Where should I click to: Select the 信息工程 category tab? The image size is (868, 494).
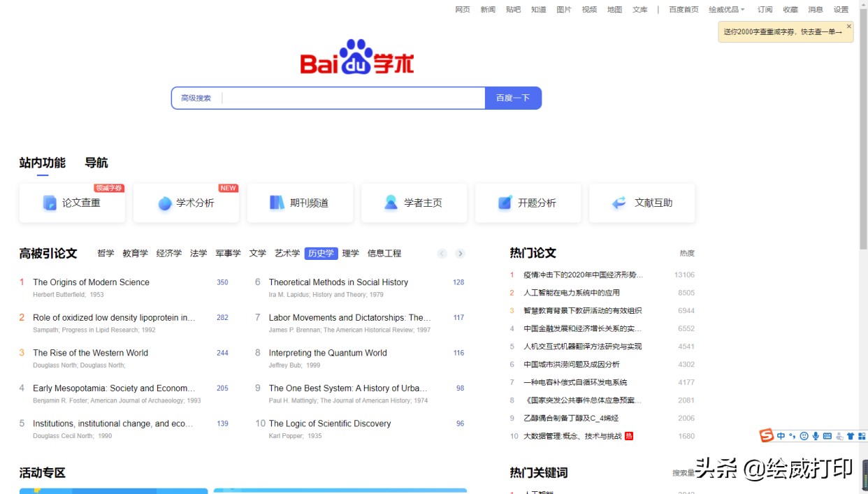coord(384,254)
